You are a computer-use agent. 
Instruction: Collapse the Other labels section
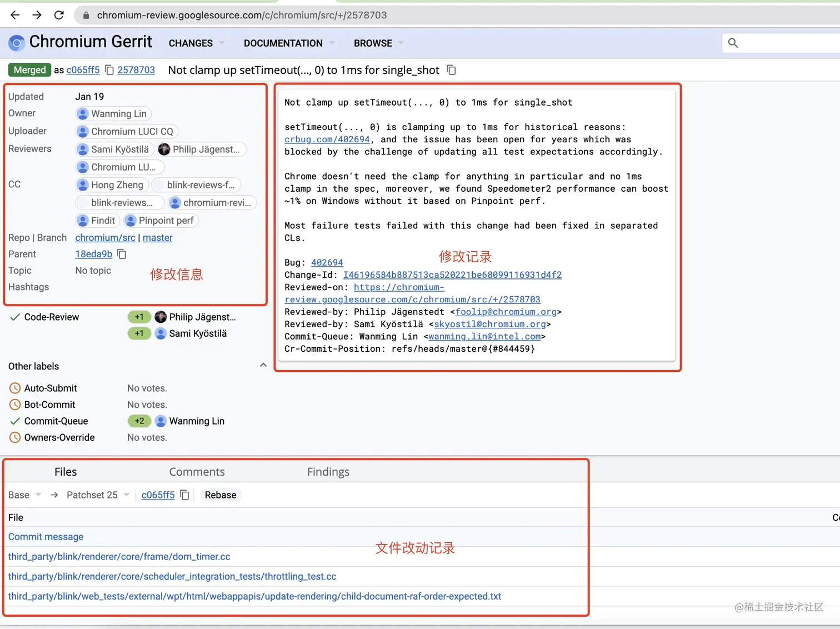[x=263, y=366]
